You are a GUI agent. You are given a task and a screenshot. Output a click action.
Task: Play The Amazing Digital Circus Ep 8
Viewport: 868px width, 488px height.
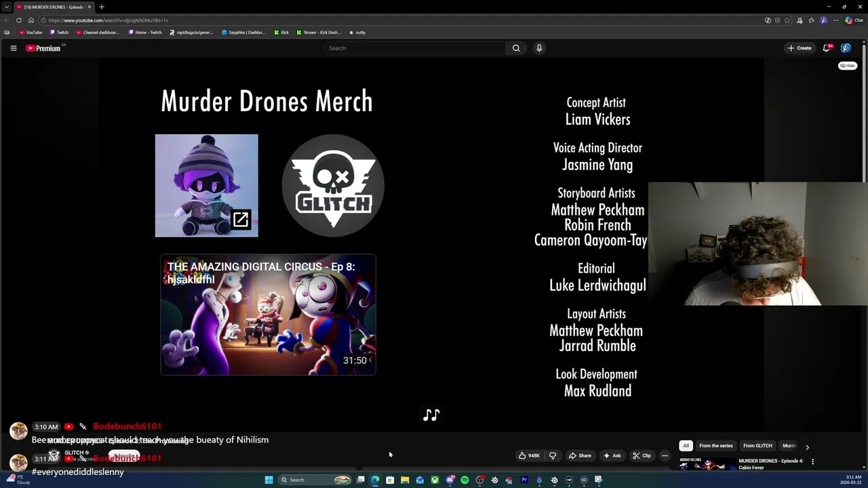point(269,315)
